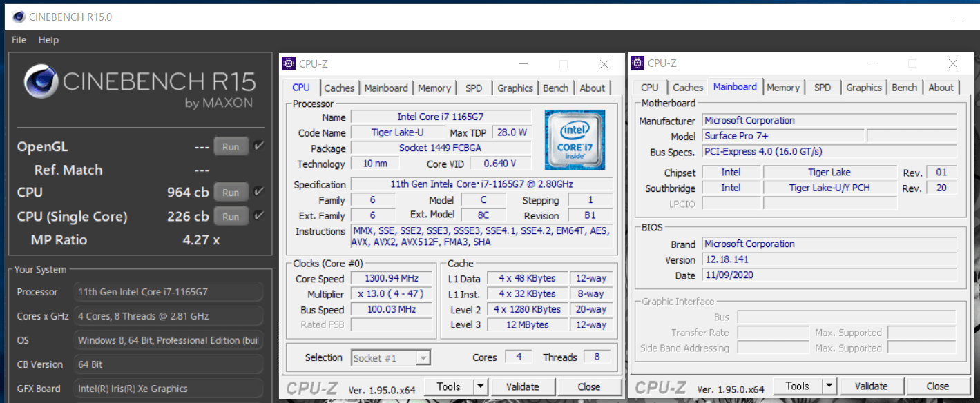
Task: Click the Close button in the CPU-Z Mainboard window
Action: click(938, 386)
